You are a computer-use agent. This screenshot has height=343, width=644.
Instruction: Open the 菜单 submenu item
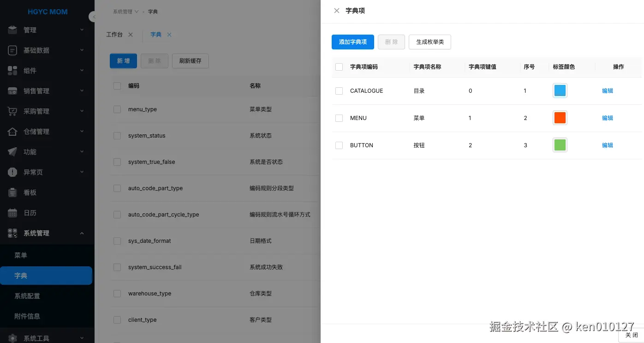pyautogui.click(x=46, y=255)
